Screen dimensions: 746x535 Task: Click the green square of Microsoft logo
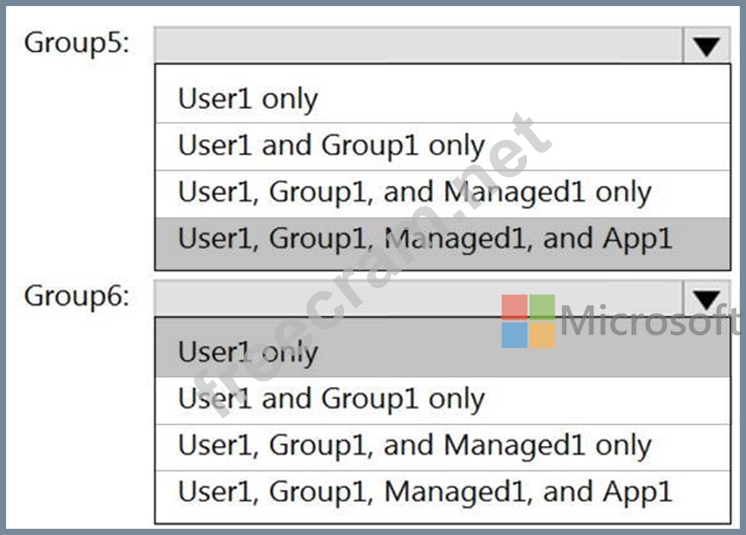coord(542,307)
